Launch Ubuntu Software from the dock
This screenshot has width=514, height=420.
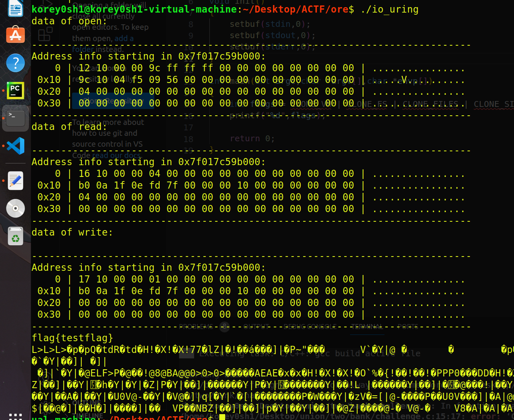pyautogui.click(x=16, y=35)
